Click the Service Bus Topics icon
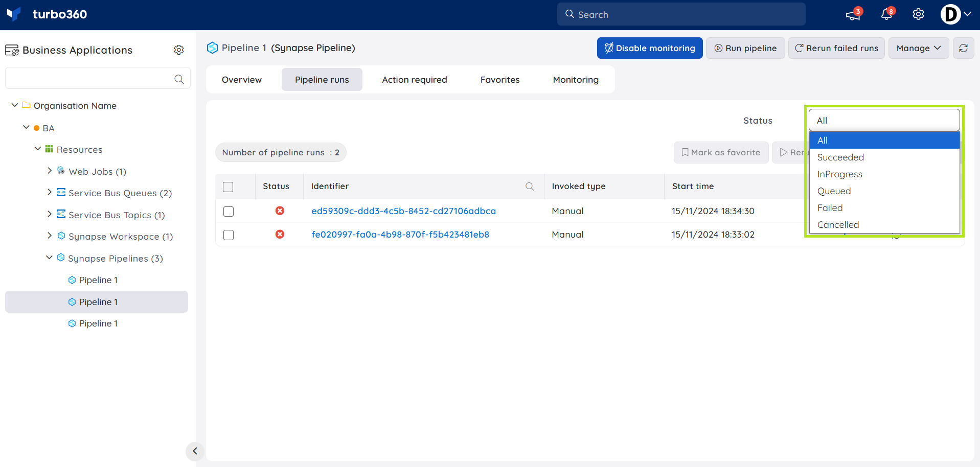Screen dimensions: 980x467 coord(61,214)
